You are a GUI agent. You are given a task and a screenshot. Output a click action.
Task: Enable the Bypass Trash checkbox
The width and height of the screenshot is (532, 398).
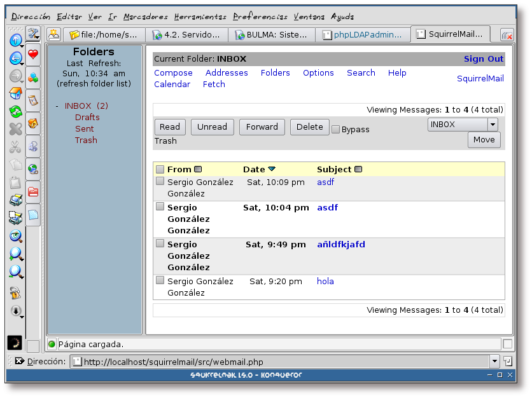335,129
